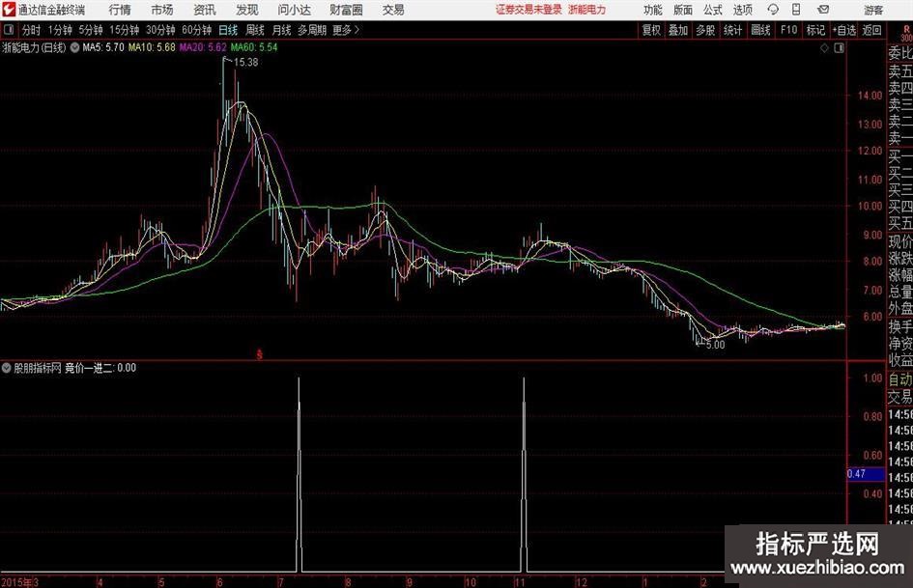Click the 复权 toolbar button
Image resolution: width=913 pixels, height=588 pixels.
[x=651, y=30]
